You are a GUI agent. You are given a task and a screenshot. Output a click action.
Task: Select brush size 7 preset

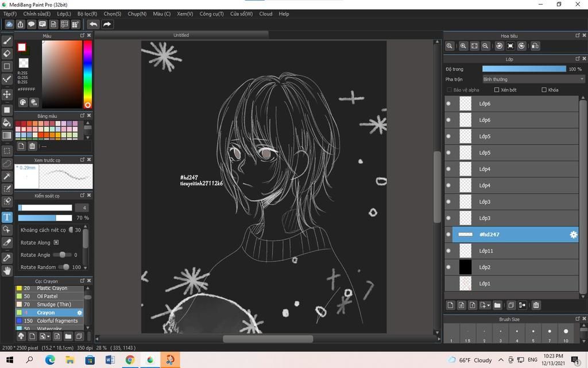coord(550,333)
